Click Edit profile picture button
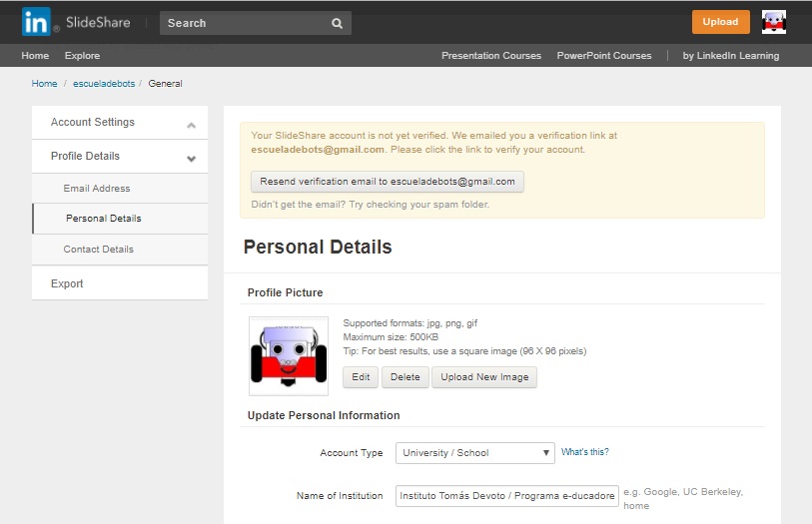Viewport: 812px width, 524px height. 361,377
